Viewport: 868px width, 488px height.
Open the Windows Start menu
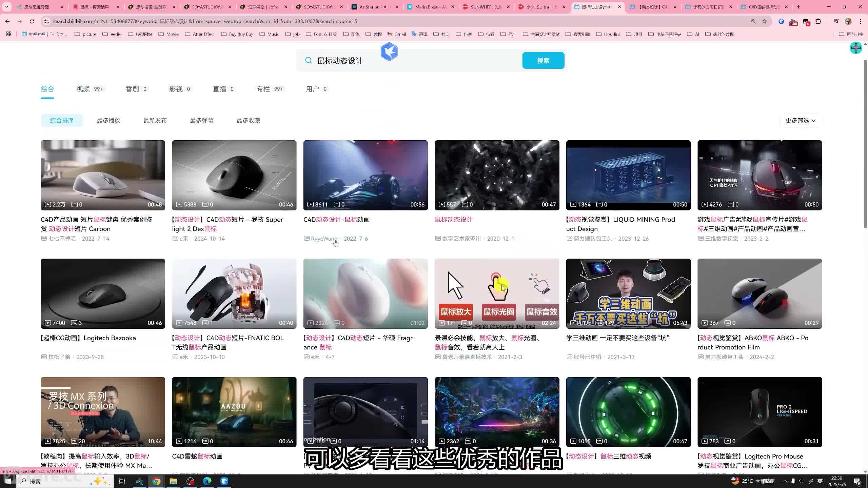pos(8,481)
